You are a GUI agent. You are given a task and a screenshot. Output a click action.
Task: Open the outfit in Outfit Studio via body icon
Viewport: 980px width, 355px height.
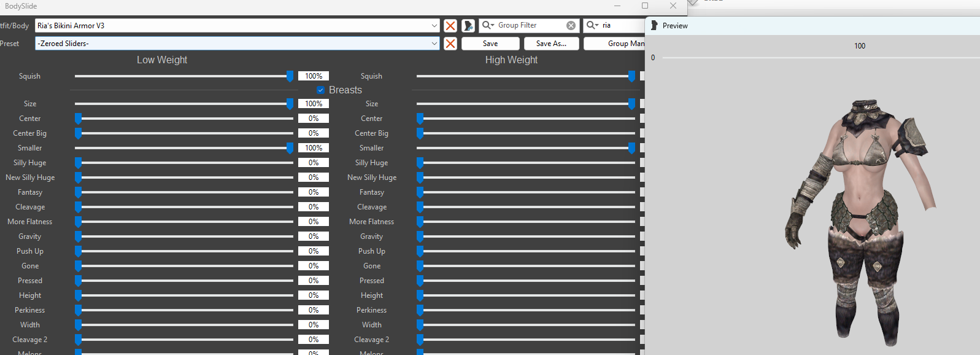(x=468, y=26)
